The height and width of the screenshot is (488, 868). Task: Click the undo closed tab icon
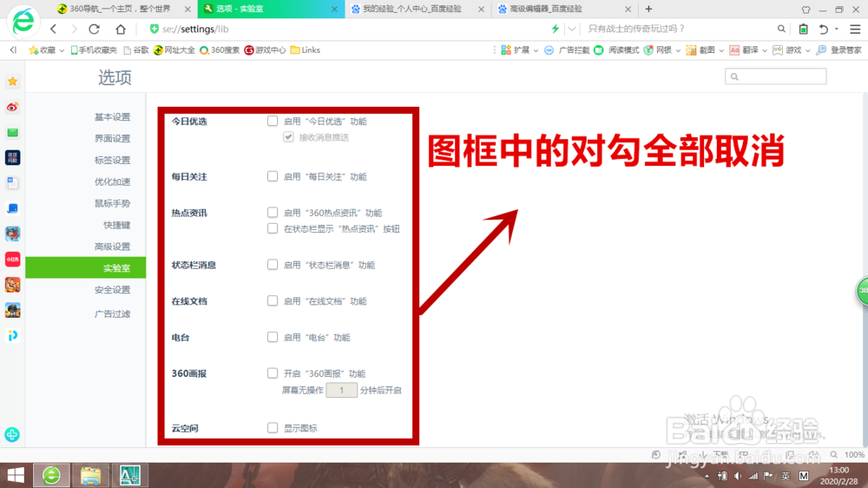click(x=824, y=29)
